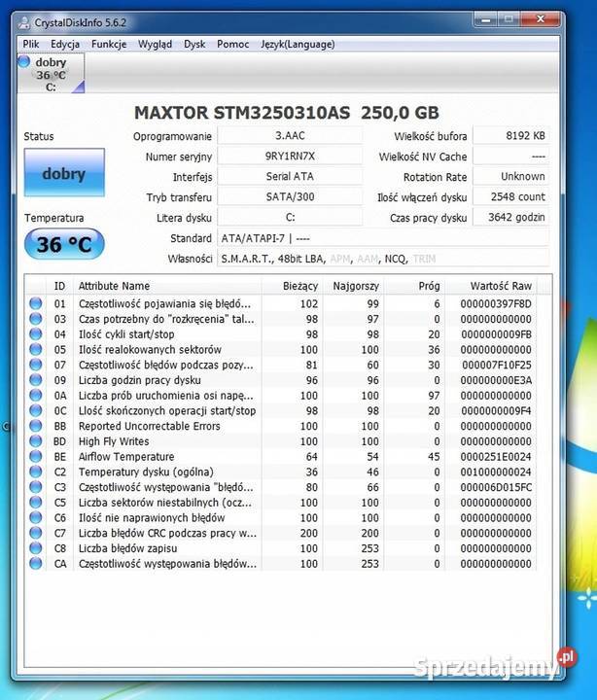Open the Dysk menu
The height and width of the screenshot is (700, 597).
[x=194, y=44]
